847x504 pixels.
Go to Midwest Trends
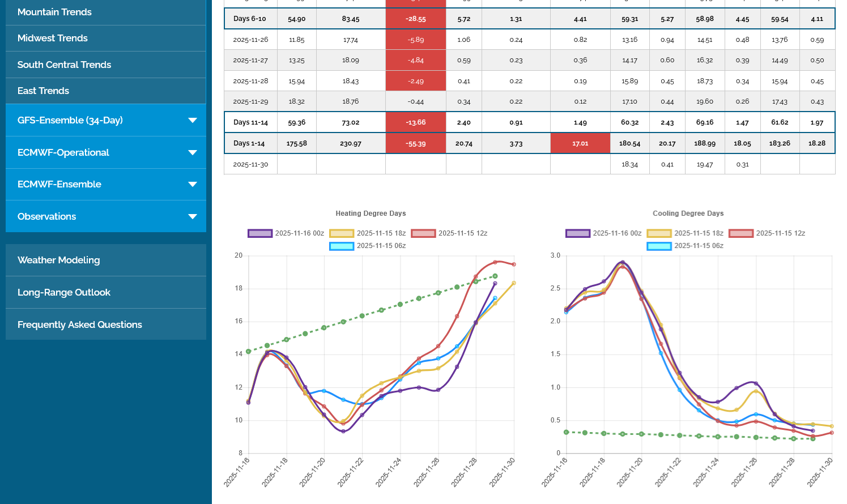pos(53,38)
